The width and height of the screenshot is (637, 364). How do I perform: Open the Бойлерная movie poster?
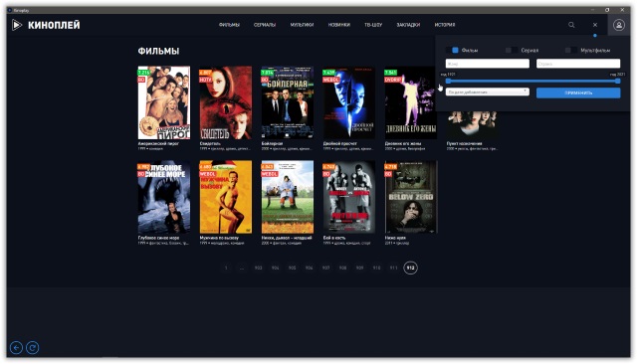click(x=288, y=102)
